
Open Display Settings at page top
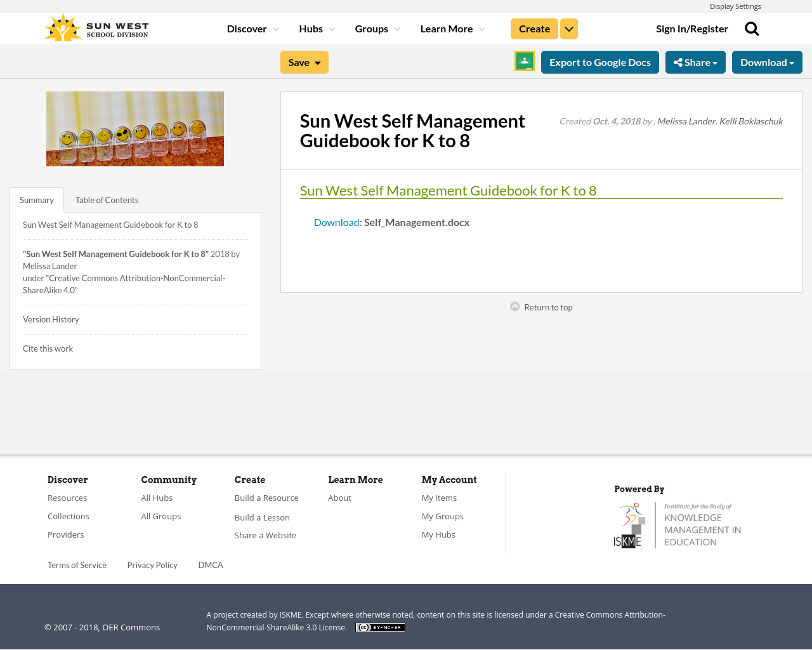pos(735,5)
